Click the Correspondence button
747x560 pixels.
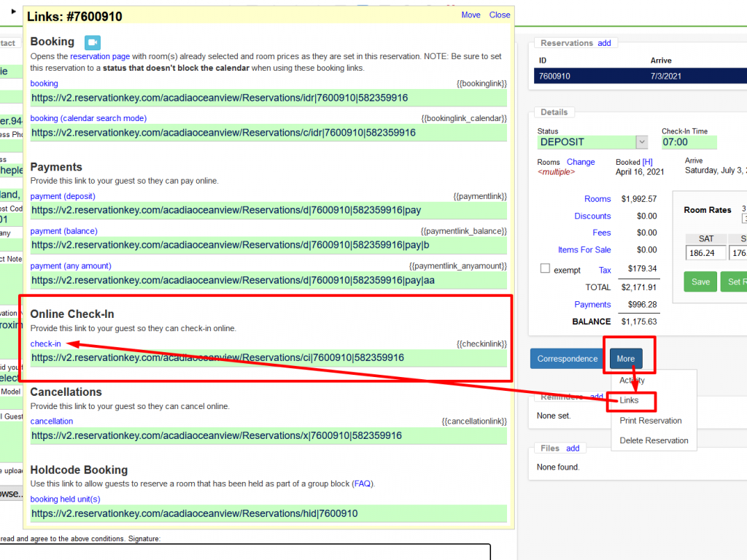click(568, 359)
